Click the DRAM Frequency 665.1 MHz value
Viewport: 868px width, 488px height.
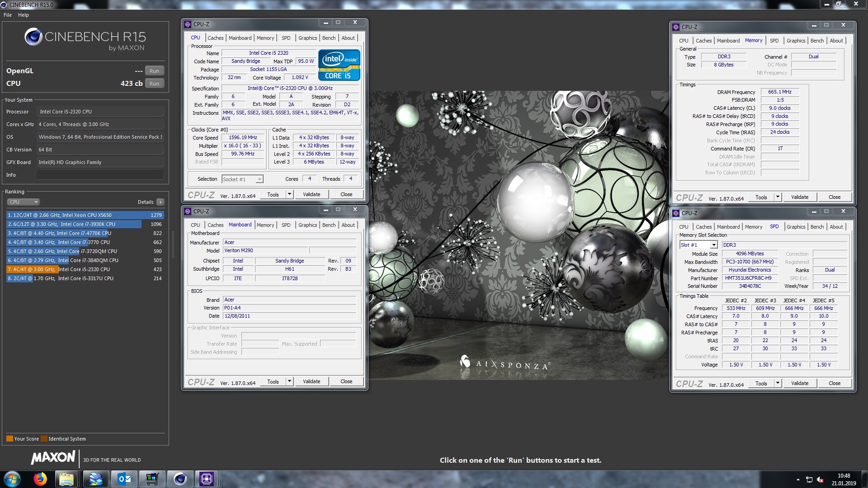[780, 92]
